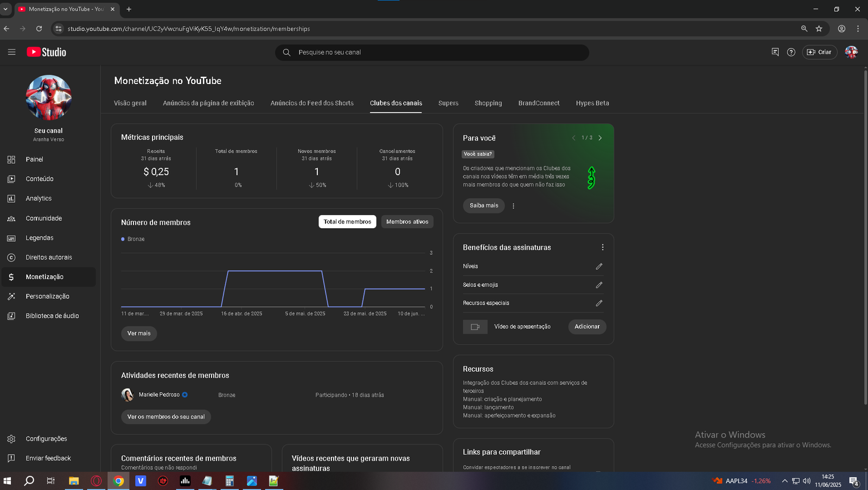Open the account avatar menu

coord(851,52)
